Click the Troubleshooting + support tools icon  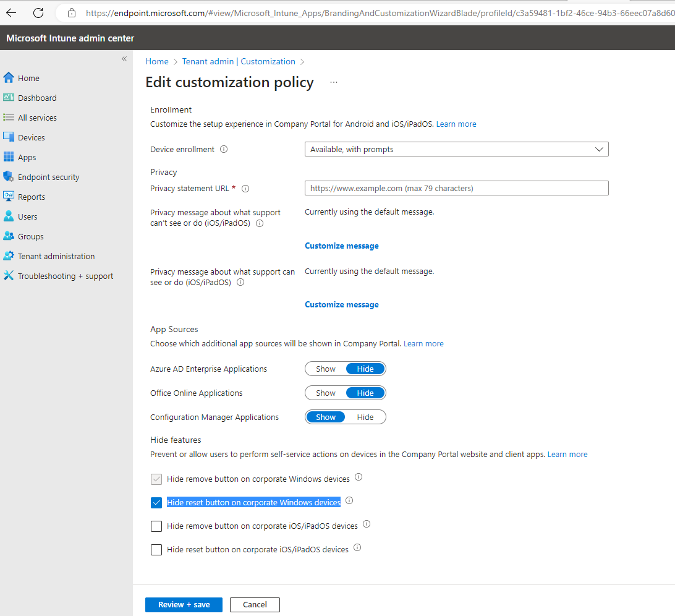tap(9, 275)
